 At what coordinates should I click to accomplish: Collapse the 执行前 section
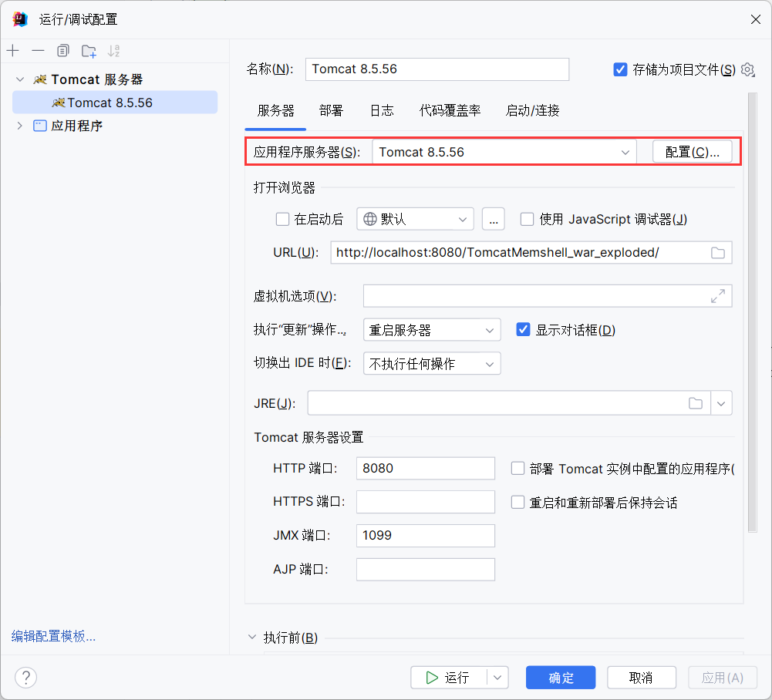(252, 637)
